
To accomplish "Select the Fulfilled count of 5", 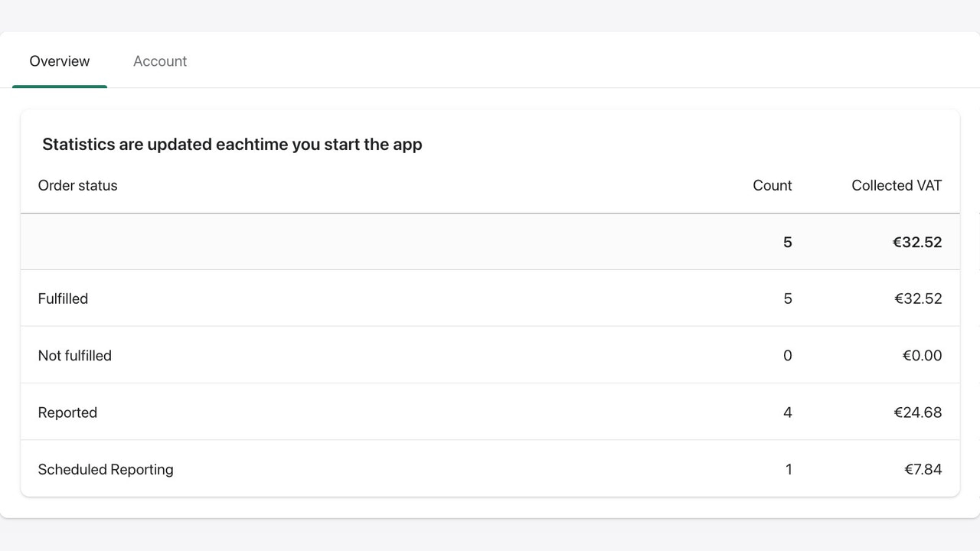I will pyautogui.click(x=787, y=298).
